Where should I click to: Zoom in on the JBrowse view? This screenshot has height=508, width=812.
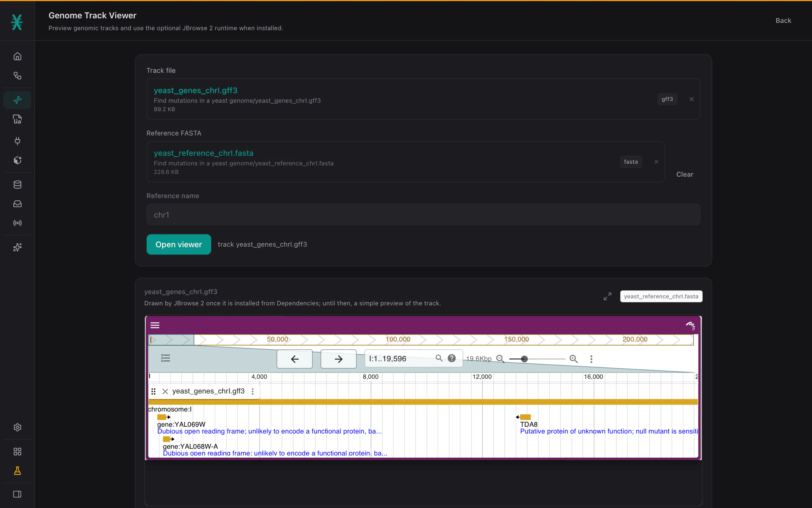point(573,359)
